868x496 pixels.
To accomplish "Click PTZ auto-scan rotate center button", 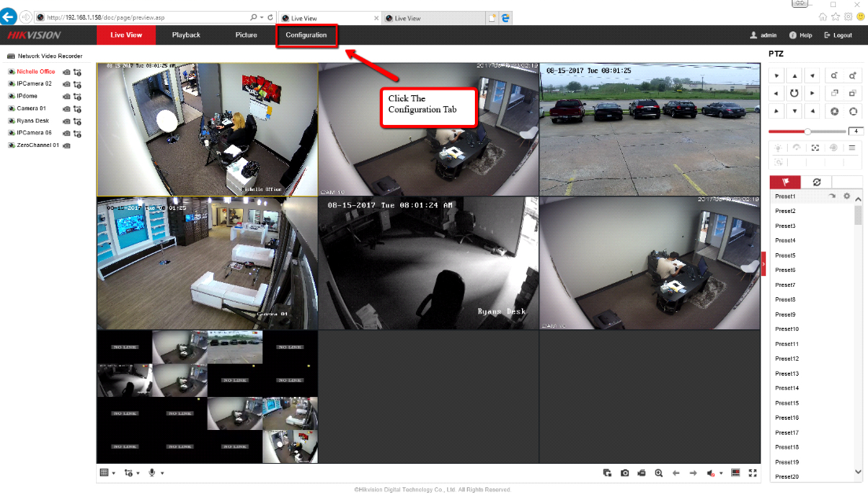I will coord(794,93).
